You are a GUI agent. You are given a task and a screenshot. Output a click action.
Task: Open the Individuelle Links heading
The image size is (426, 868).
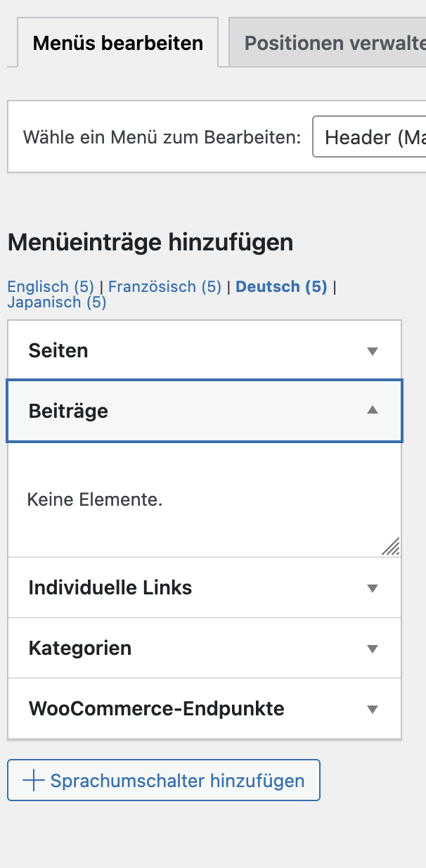(205, 587)
